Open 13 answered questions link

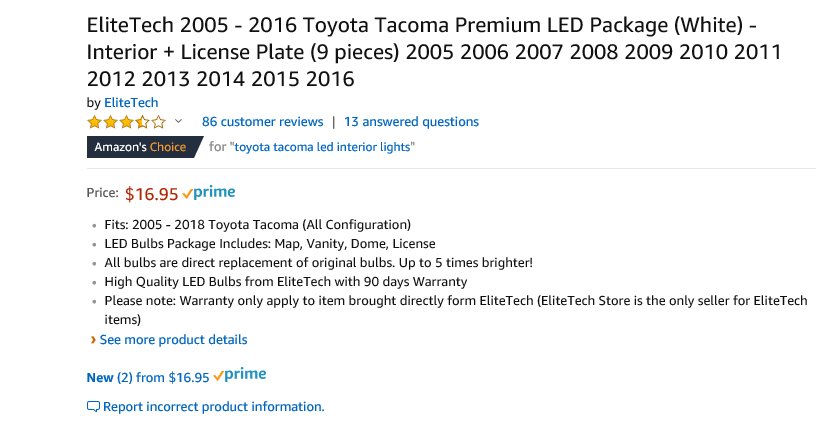pyautogui.click(x=411, y=122)
